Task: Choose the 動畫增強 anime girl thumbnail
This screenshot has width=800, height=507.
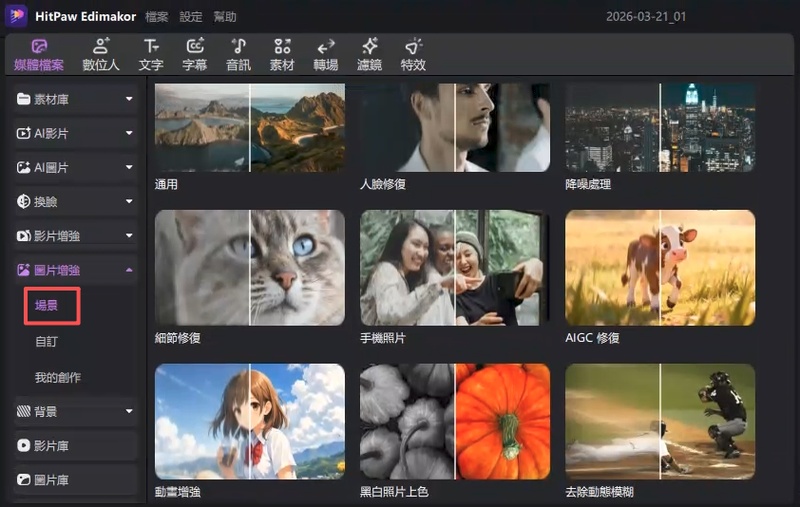Action: 249,421
